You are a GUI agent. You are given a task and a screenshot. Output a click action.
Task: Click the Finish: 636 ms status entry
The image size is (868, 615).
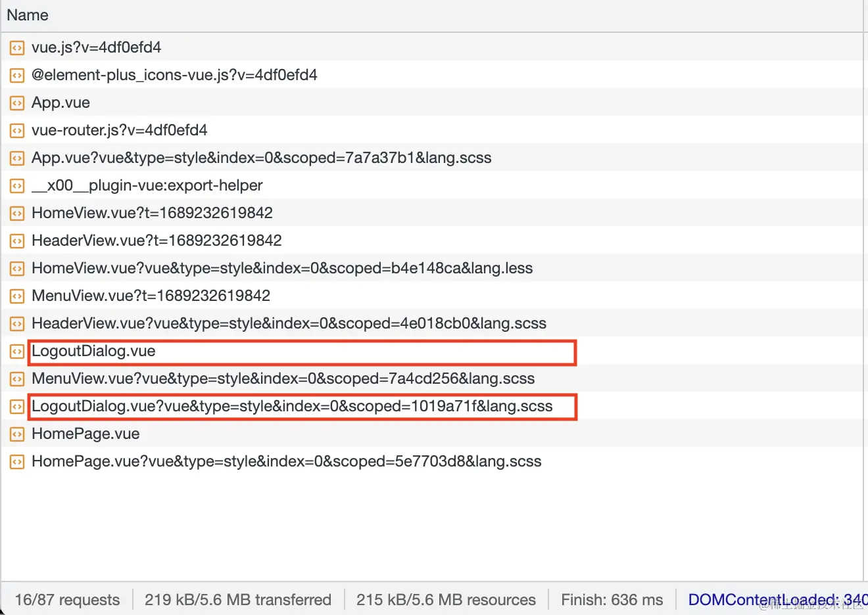(612, 600)
